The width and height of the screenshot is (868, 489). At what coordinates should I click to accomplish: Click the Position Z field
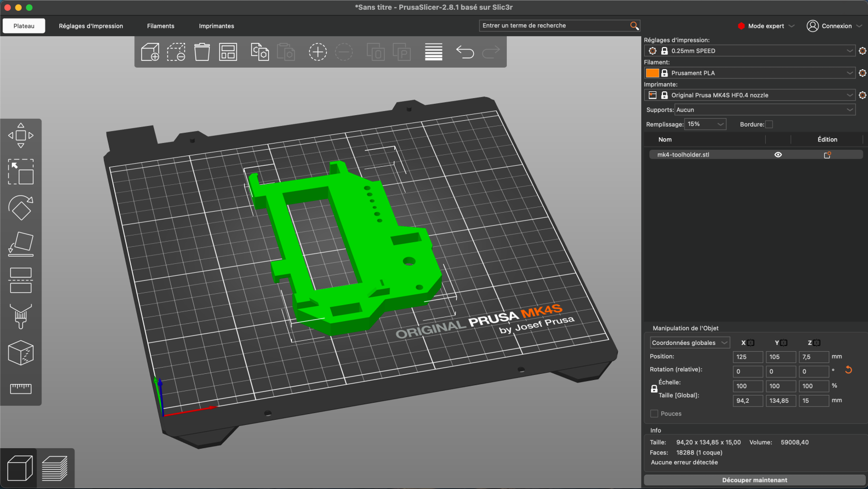pyautogui.click(x=814, y=357)
